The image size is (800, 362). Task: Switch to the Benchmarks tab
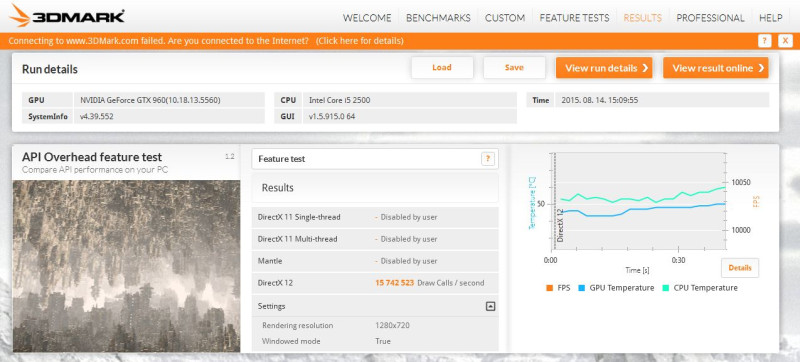point(438,18)
